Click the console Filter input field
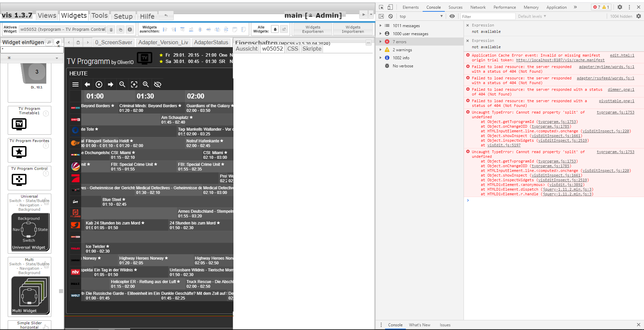644x330 pixels. tap(488, 16)
